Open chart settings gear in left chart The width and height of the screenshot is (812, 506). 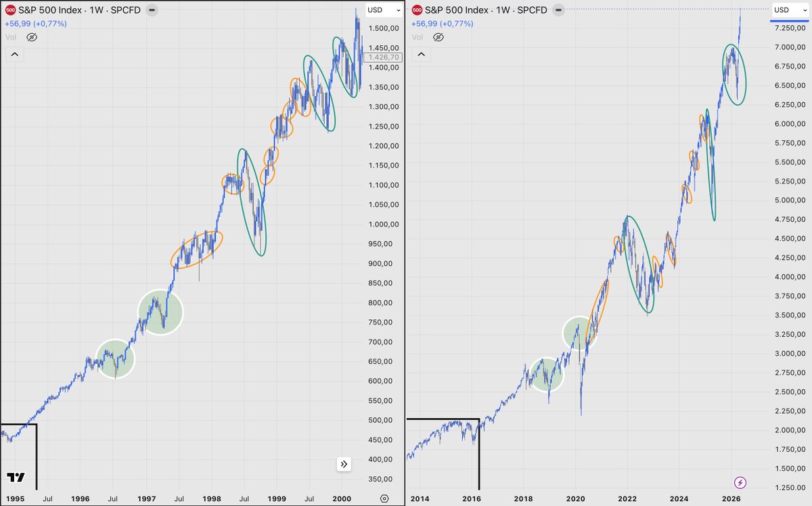coord(384,499)
